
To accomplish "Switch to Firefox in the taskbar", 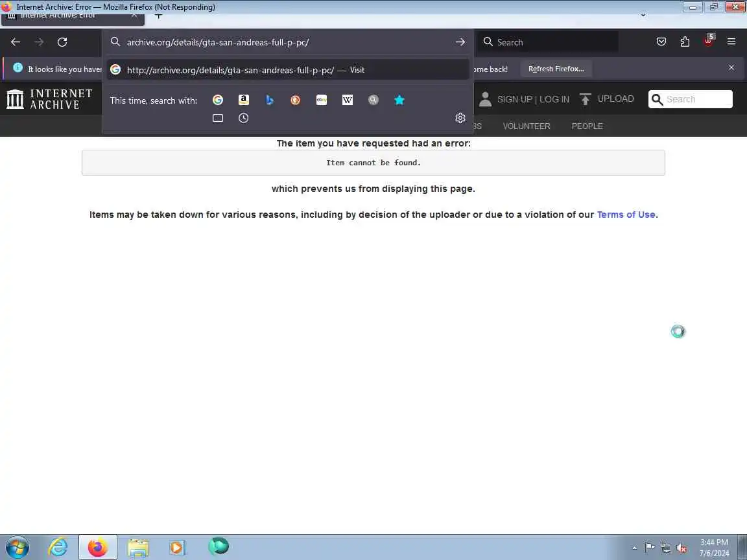I will point(98,547).
